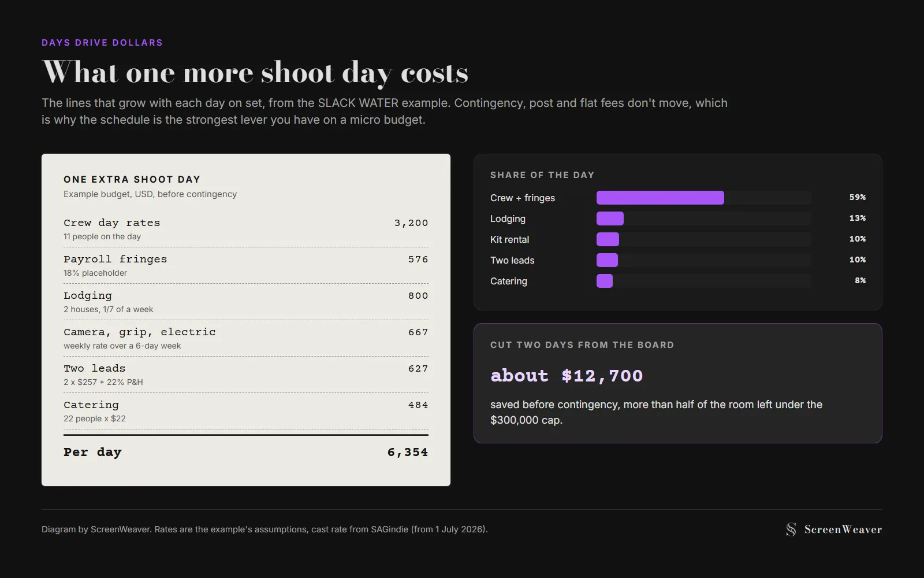
Task: Click the ONE EXTRA SHOOT DAY heading
Action: [132, 179]
